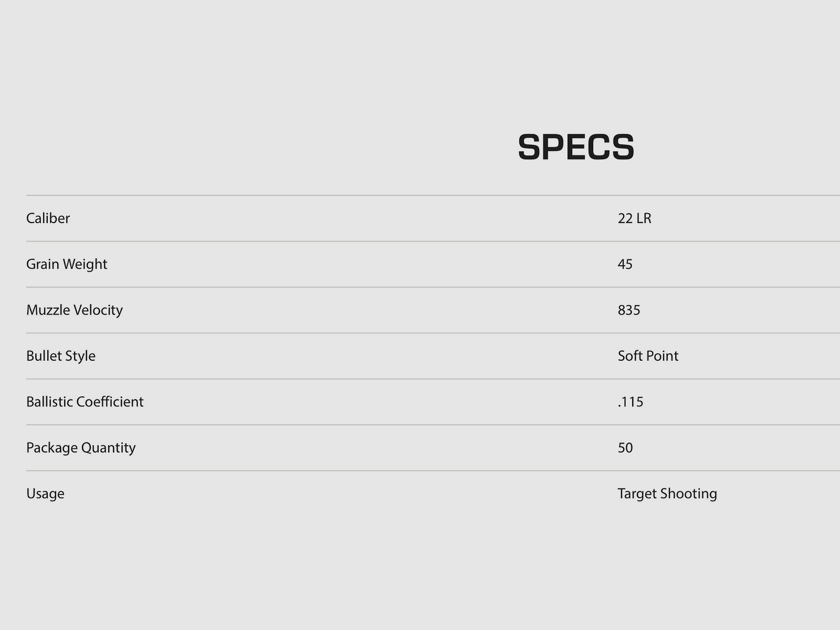The width and height of the screenshot is (840, 630).
Task: Select the package quantity value 50
Action: (x=625, y=448)
